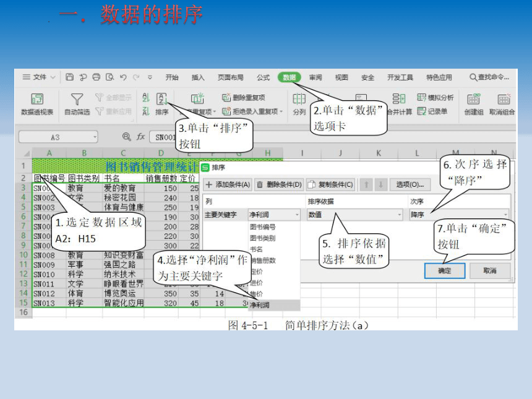
Task: Click the 分列 icon
Action: [x=299, y=99]
